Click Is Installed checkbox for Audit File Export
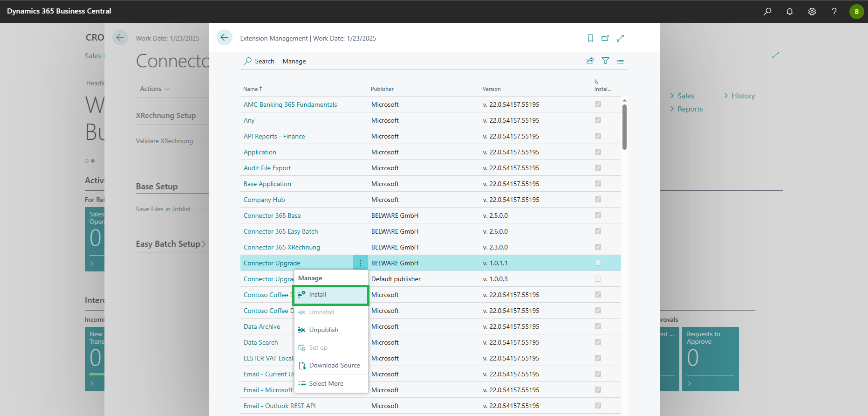868x416 pixels. pos(598,168)
